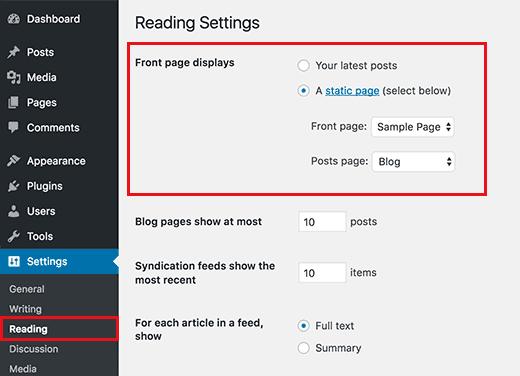Click the Appearance paintbrush icon
Screen dimensions: 520x376
click(14, 161)
